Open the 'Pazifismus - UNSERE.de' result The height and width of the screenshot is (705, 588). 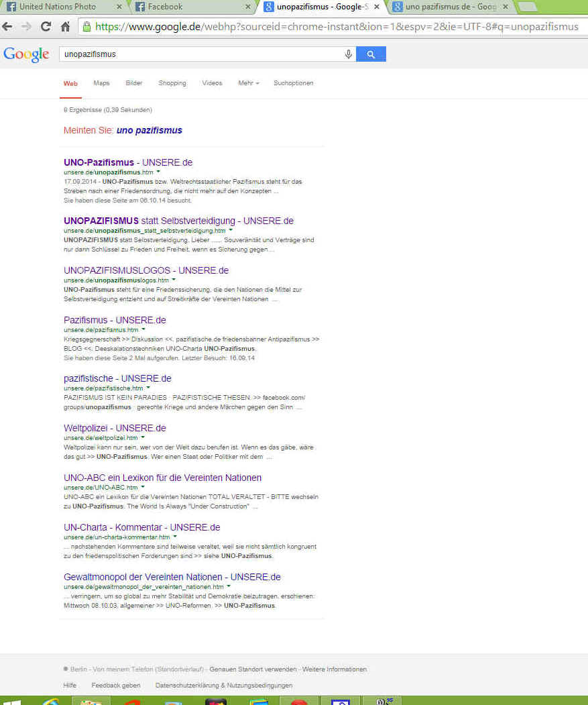click(115, 320)
